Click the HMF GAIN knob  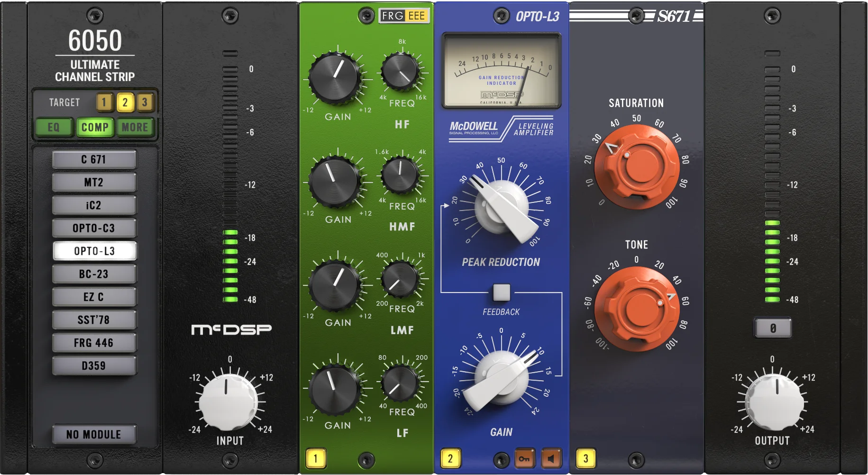tap(335, 182)
